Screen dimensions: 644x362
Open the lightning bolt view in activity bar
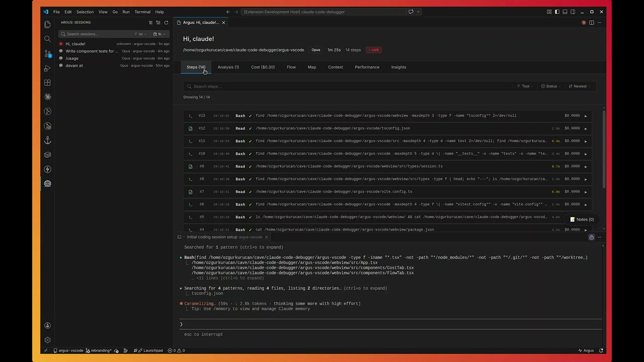point(47,169)
